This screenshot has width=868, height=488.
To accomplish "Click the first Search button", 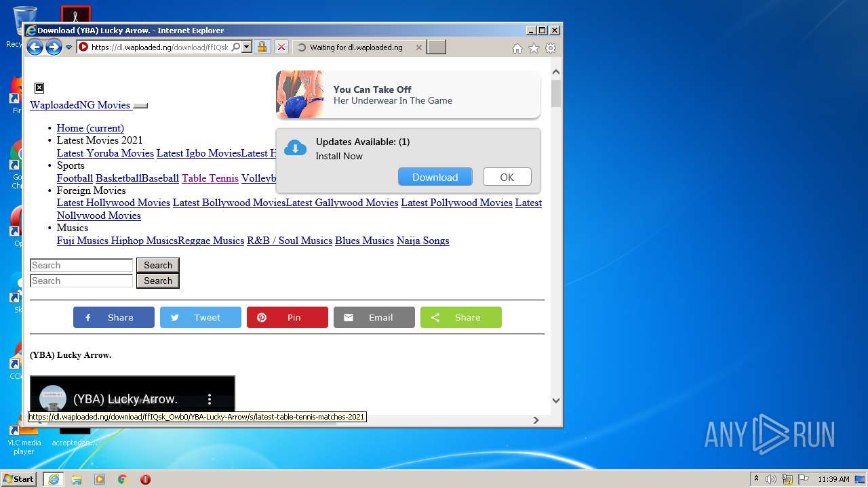I will coord(158,265).
